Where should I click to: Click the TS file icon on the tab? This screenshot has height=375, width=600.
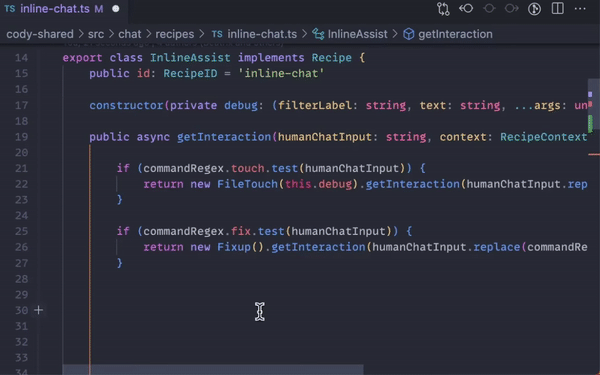(x=10, y=9)
